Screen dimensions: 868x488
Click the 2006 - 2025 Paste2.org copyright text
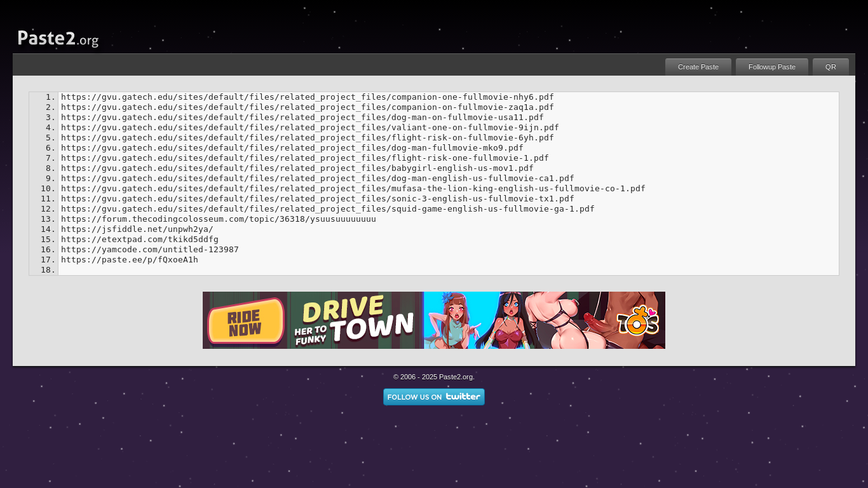coord(434,377)
